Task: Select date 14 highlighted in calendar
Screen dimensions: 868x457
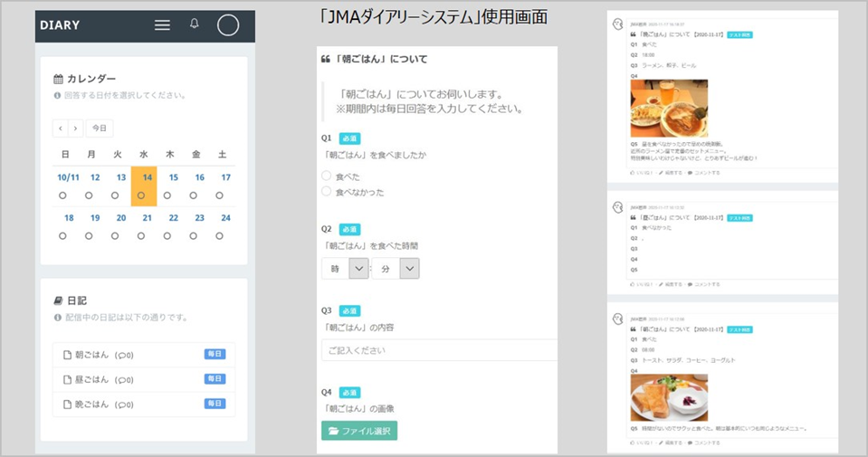Action: [x=144, y=177]
